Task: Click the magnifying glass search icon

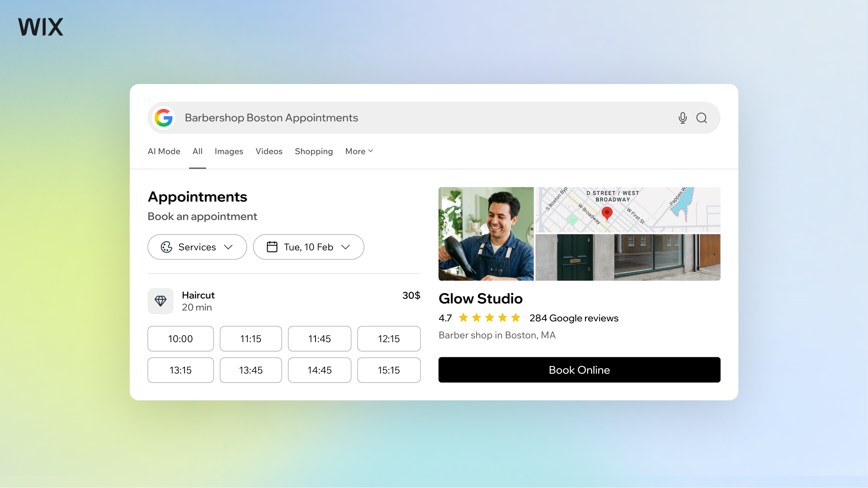Action: click(x=702, y=117)
